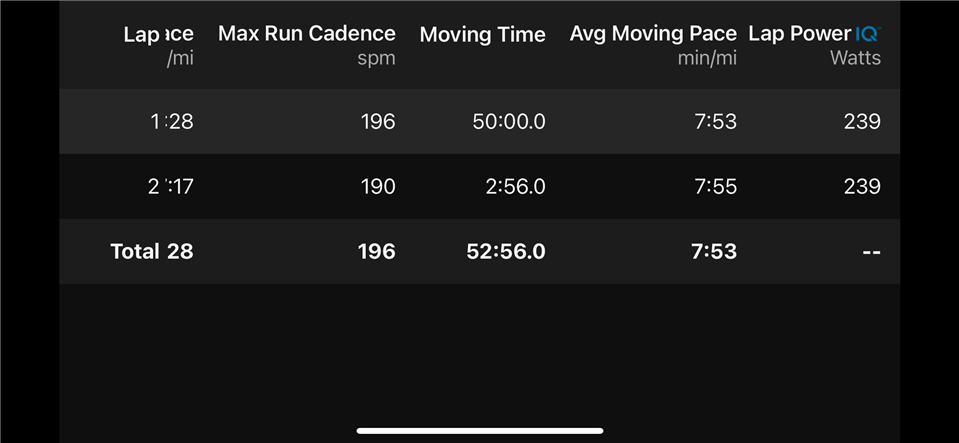Tap the Total row label
The height and width of the screenshot is (443, 959).
pos(135,251)
